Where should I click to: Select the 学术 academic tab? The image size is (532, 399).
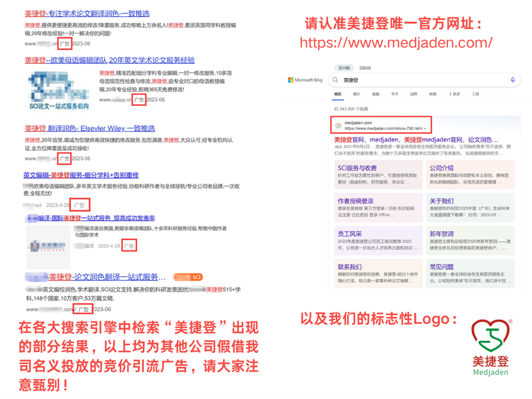pos(395,94)
